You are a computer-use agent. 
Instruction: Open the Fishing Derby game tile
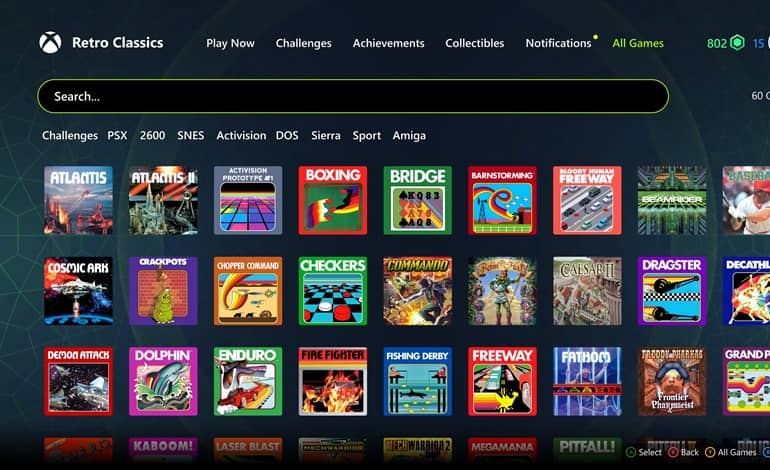tap(417, 382)
